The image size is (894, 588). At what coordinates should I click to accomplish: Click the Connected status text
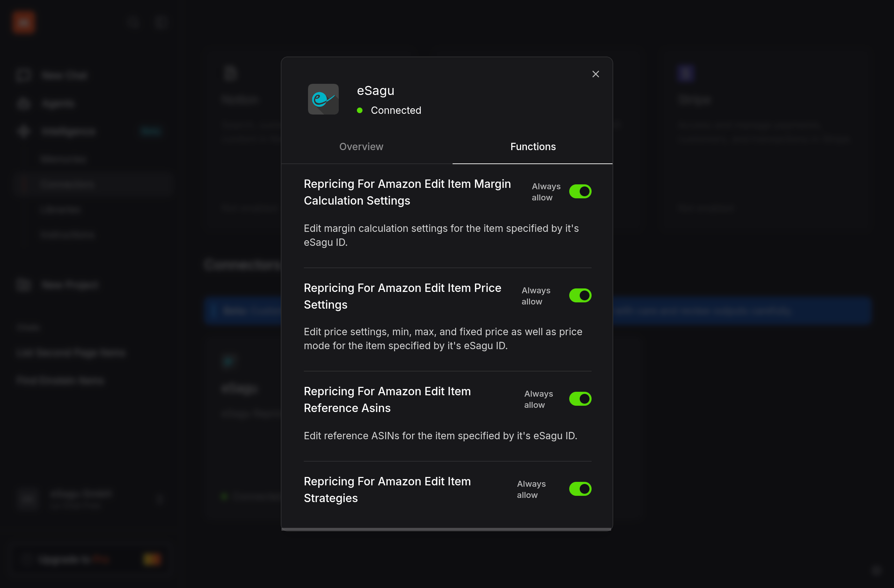[x=396, y=110]
